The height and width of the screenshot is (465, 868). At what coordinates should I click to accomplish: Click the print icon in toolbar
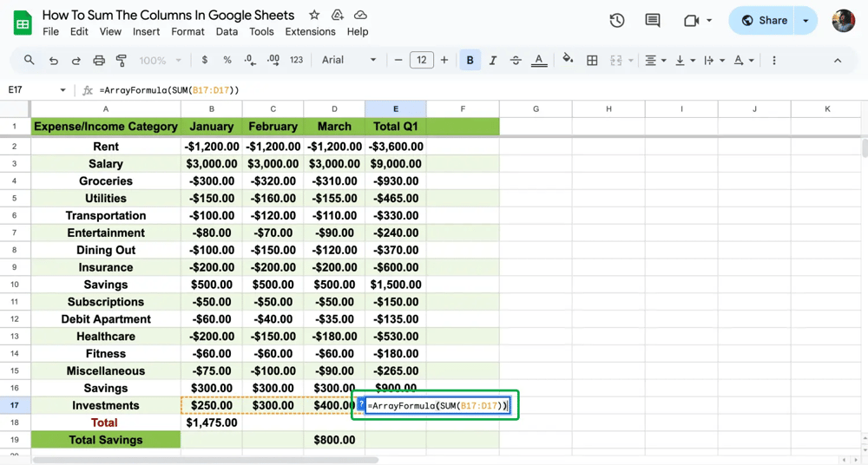(x=99, y=61)
